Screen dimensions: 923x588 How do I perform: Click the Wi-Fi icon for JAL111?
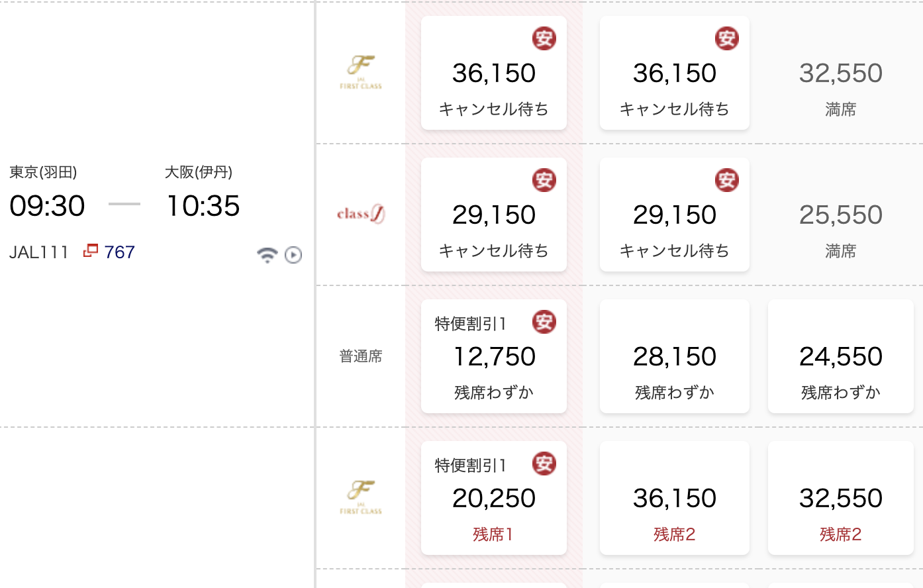[267, 255]
